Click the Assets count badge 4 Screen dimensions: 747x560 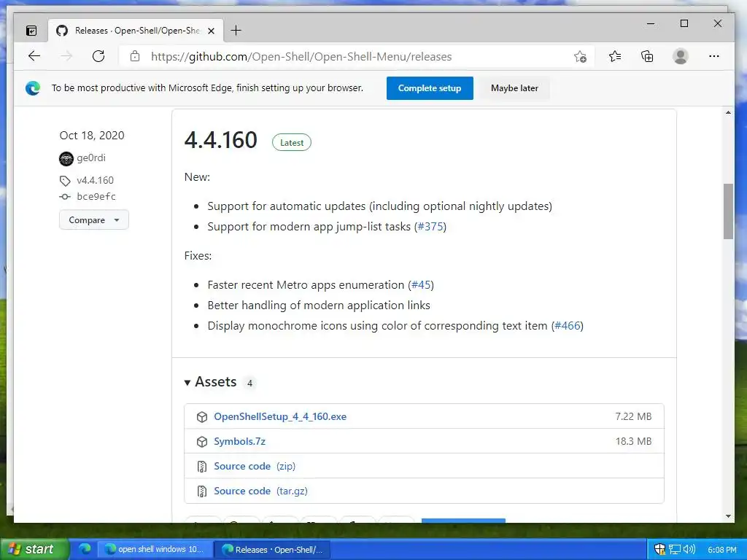(249, 384)
